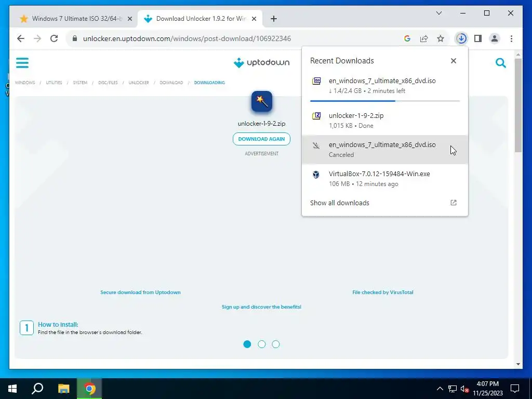Click the browser forward arrow
Viewport: 532px width, 399px height.
pos(37,38)
